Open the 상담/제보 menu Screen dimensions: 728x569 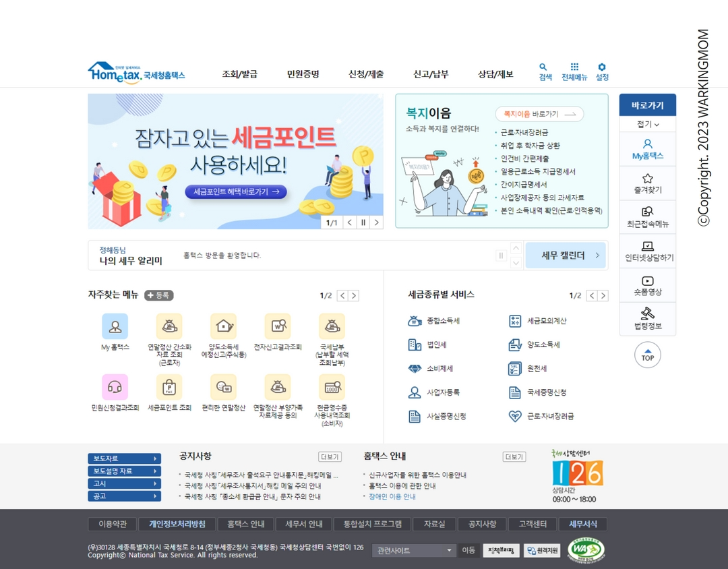[495, 74]
